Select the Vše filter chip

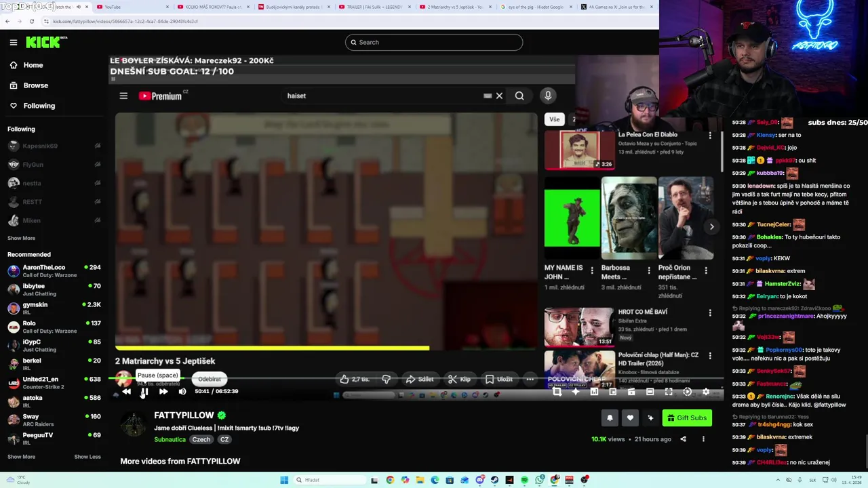(x=555, y=119)
